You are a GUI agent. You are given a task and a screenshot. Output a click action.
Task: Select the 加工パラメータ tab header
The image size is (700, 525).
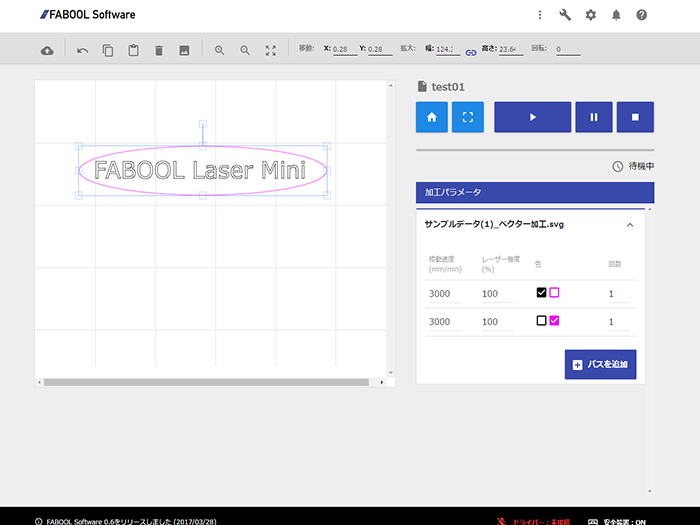tap(535, 192)
